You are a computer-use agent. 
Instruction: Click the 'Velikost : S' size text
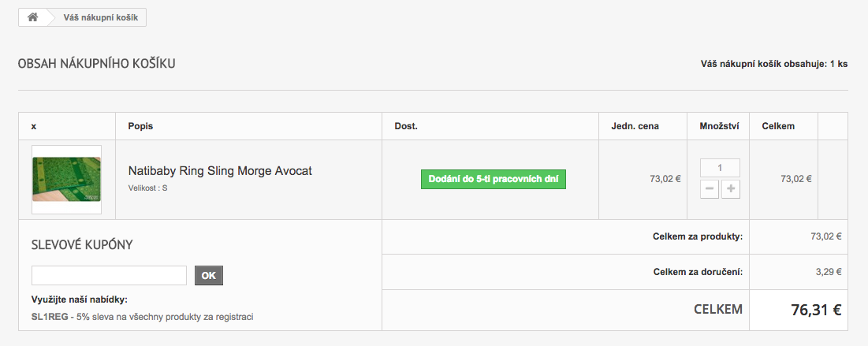pyautogui.click(x=147, y=188)
